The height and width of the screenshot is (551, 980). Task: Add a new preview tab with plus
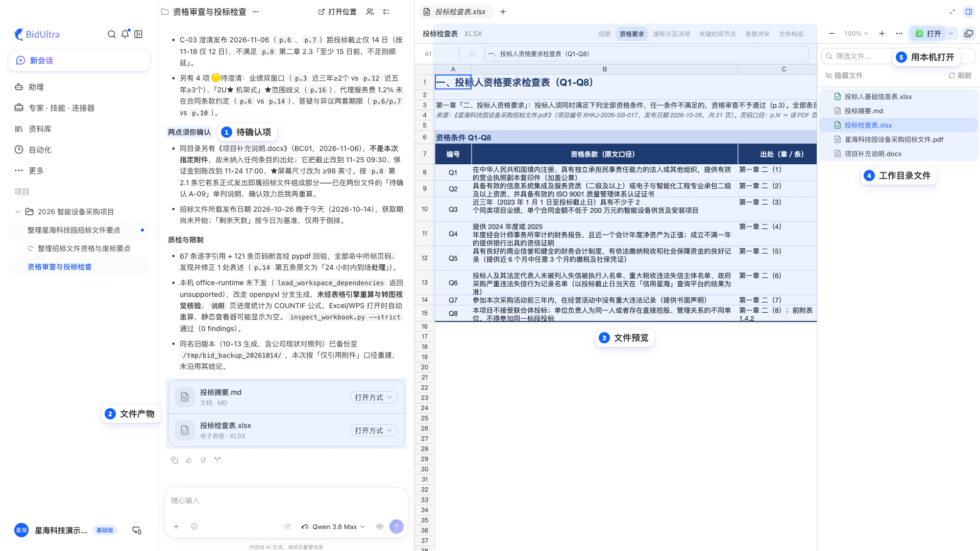[503, 12]
